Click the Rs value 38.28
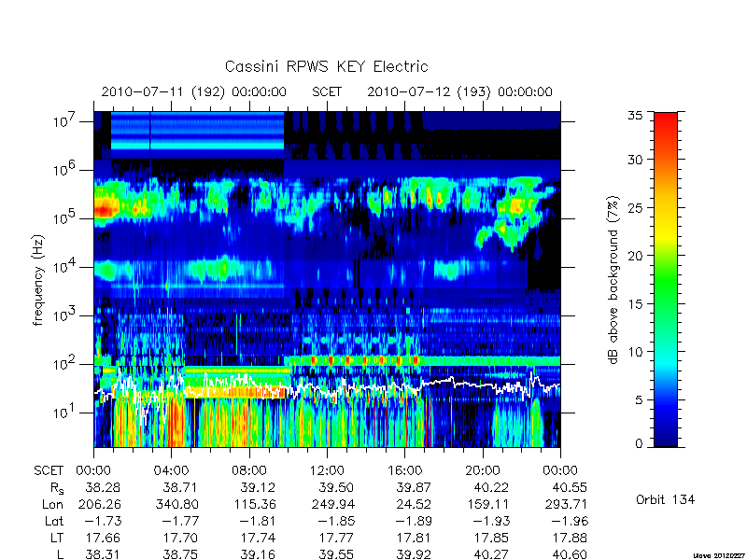747x560 pixels. [103, 488]
